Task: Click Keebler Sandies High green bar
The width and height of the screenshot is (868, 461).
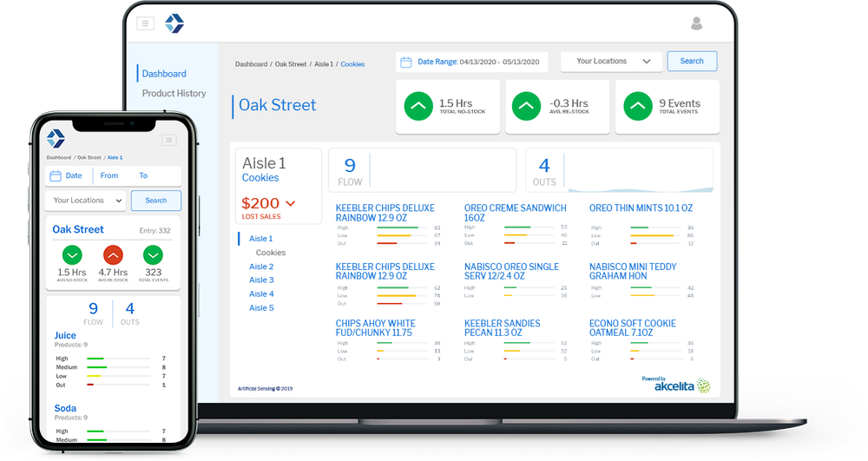Action: point(517,343)
